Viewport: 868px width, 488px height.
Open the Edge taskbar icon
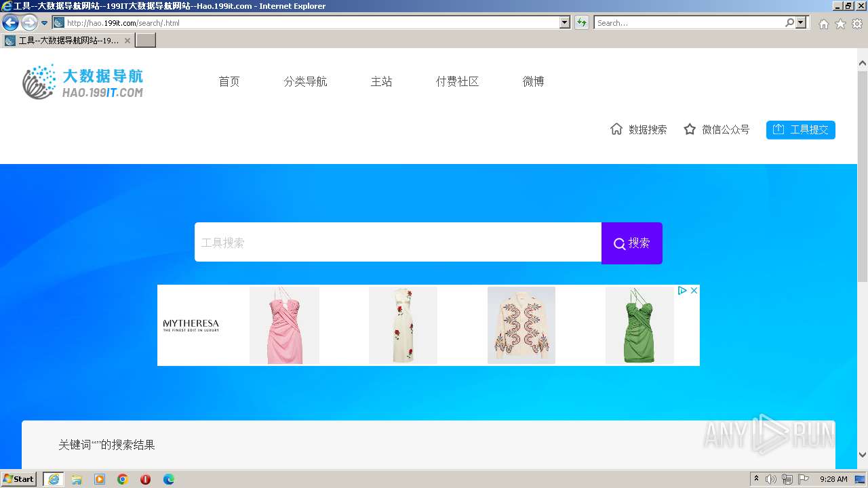click(x=169, y=479)
